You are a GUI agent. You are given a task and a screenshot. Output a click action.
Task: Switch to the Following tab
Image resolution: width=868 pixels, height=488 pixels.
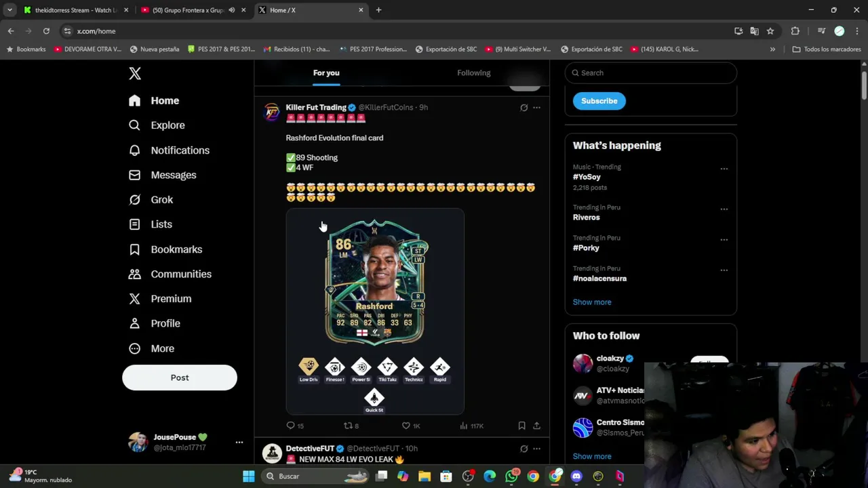tap(473, 73)
